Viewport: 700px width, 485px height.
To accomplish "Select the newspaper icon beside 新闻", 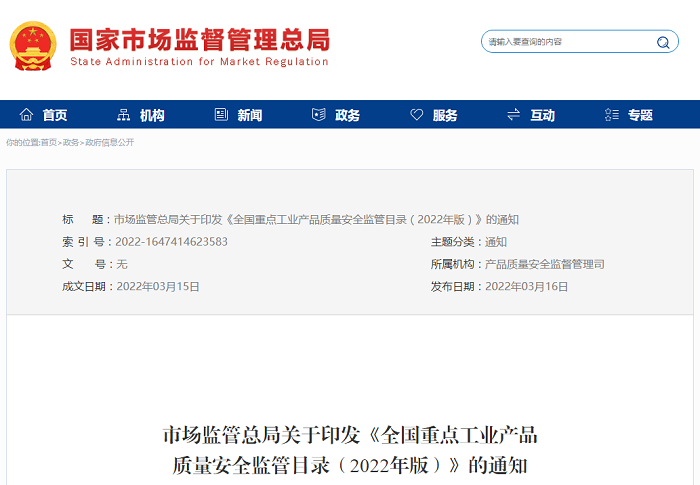I will (221, 115).
